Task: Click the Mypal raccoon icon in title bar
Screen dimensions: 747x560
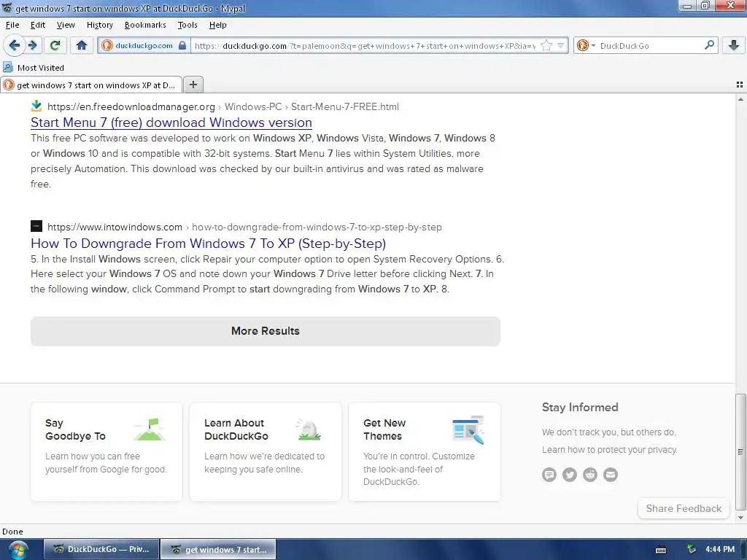Action: (7, 7)
